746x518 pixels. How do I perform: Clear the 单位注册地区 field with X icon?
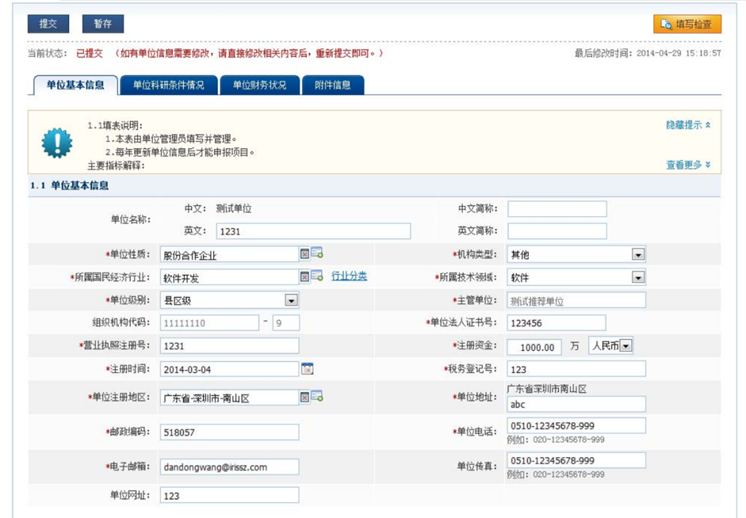(x=304, y=397)
